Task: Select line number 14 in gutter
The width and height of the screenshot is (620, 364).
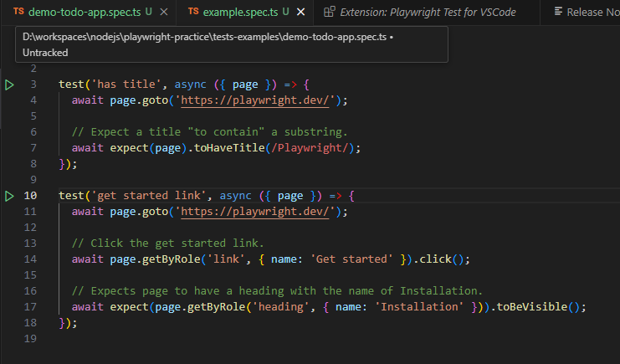Action: [30, 259]
